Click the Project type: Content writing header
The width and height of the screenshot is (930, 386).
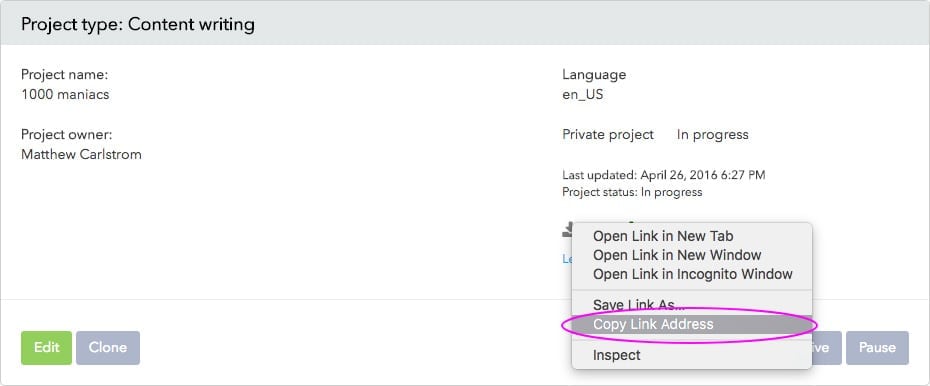pos(138,24)
